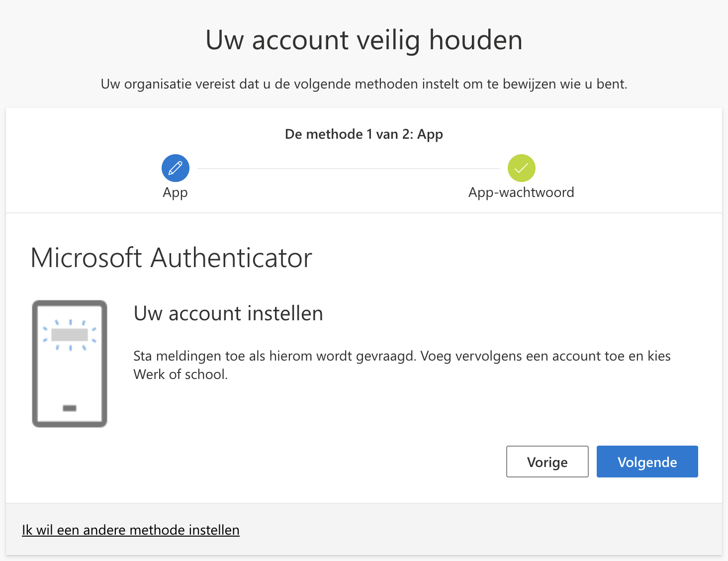Click the 'Uw organisatie vereist' subtitle text

tap(364, 84)
